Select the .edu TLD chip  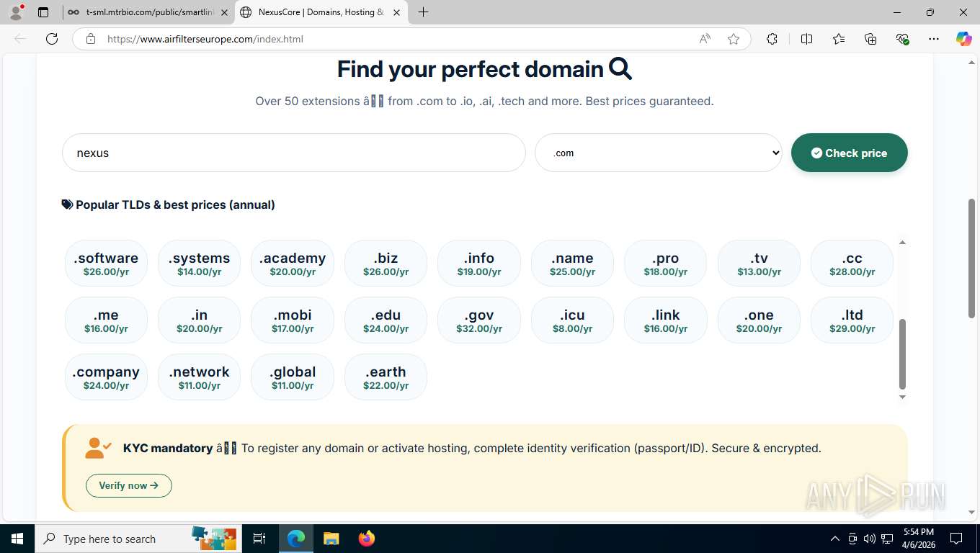click(386, 320)
